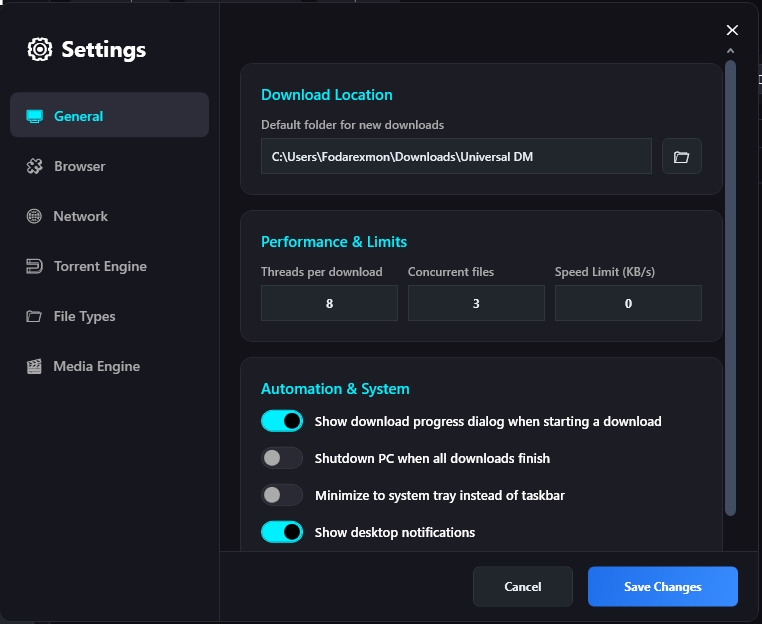
Task: Click the Settings gear icon in header
Action: (x=40, y=49)
